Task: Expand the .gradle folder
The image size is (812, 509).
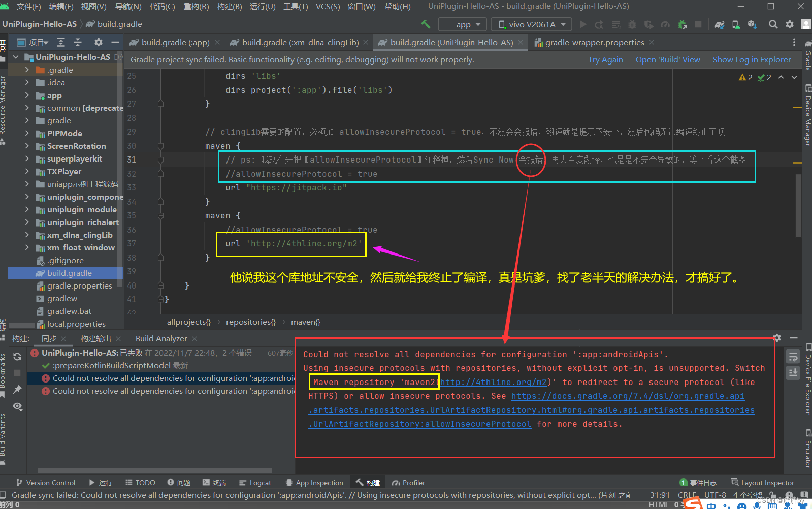Action: pyautogui.click(x=27, y=70)
